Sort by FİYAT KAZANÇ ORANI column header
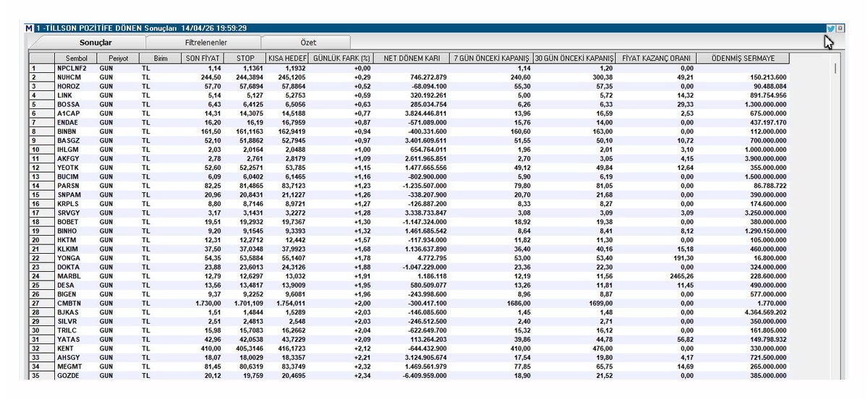Screen dimensions: 868x399 point(657,58)
